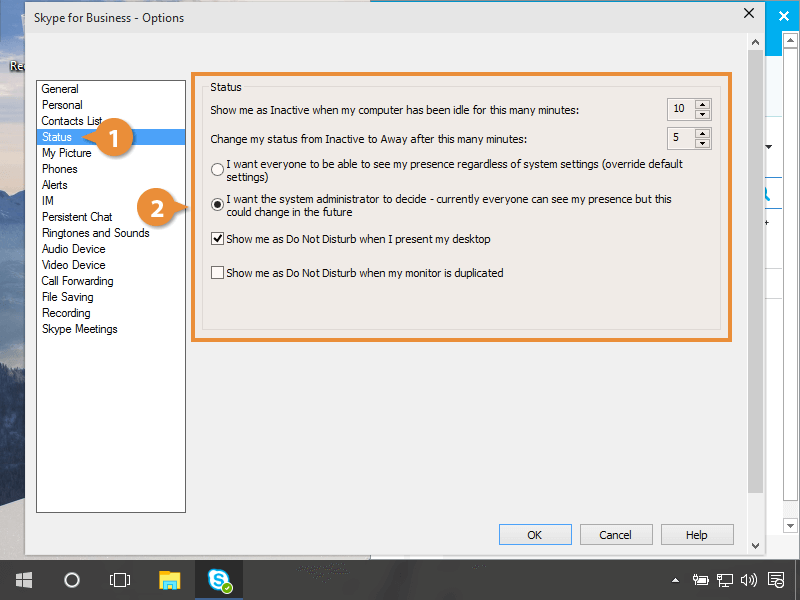This screenshot has width=800, height=600.
Task: Click the Cortana search circle icon
Action: (x=72, y=580)
